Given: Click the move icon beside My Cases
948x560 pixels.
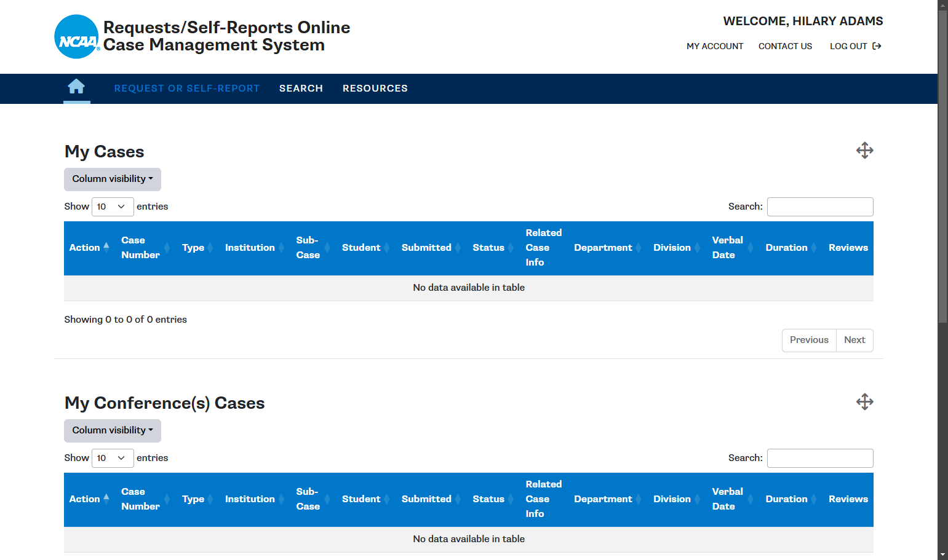Looking at the screenshot, I should [864, 151].
